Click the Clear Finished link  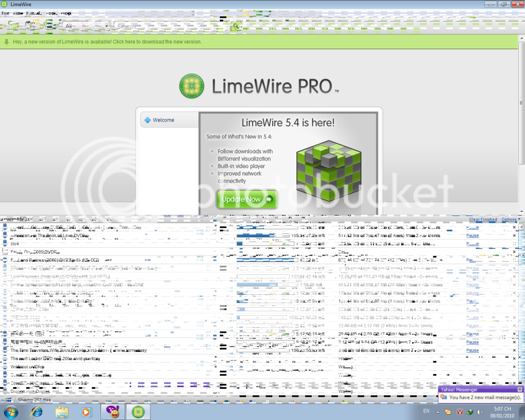tap(483, 219)
